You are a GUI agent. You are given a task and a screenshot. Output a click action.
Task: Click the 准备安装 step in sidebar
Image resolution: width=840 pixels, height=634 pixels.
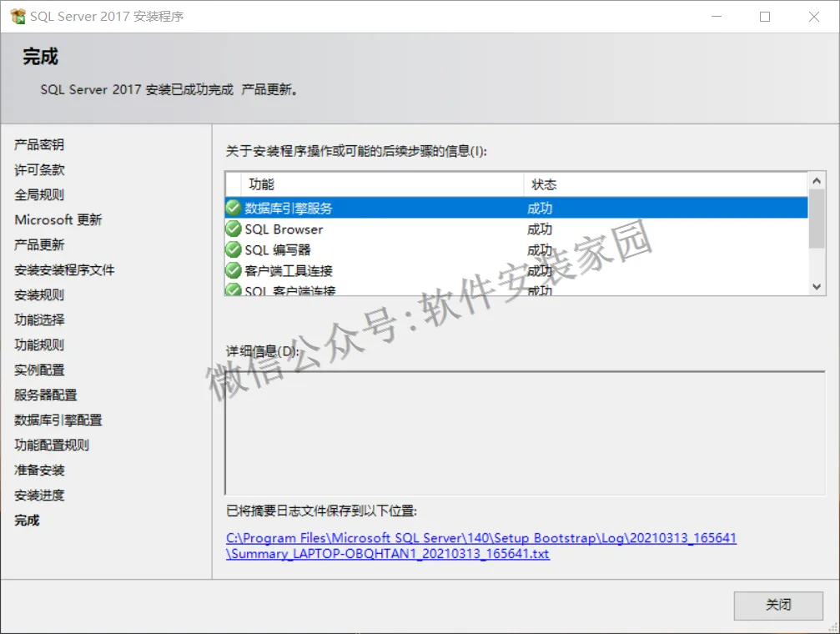click(x=39, y=470)
